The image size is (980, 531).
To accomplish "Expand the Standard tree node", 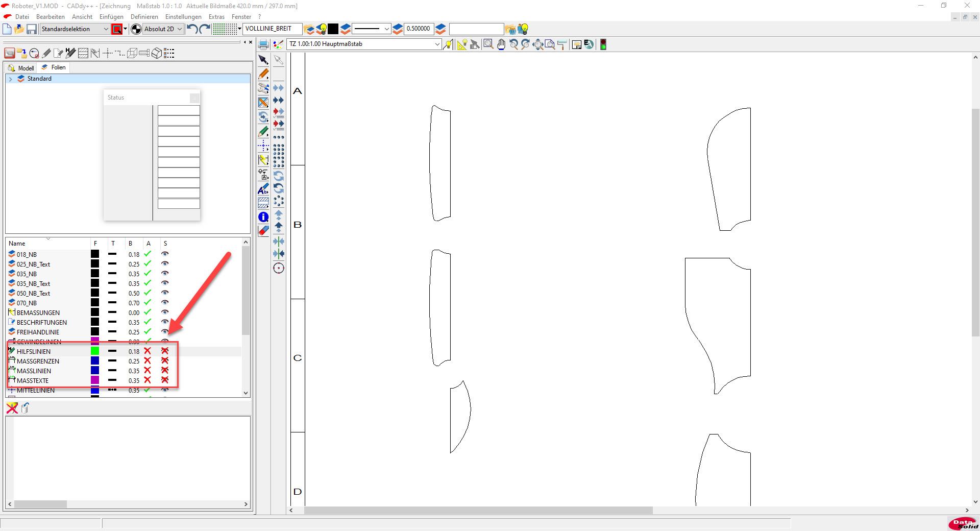I will pyautogui.click(x=10, y=79).
